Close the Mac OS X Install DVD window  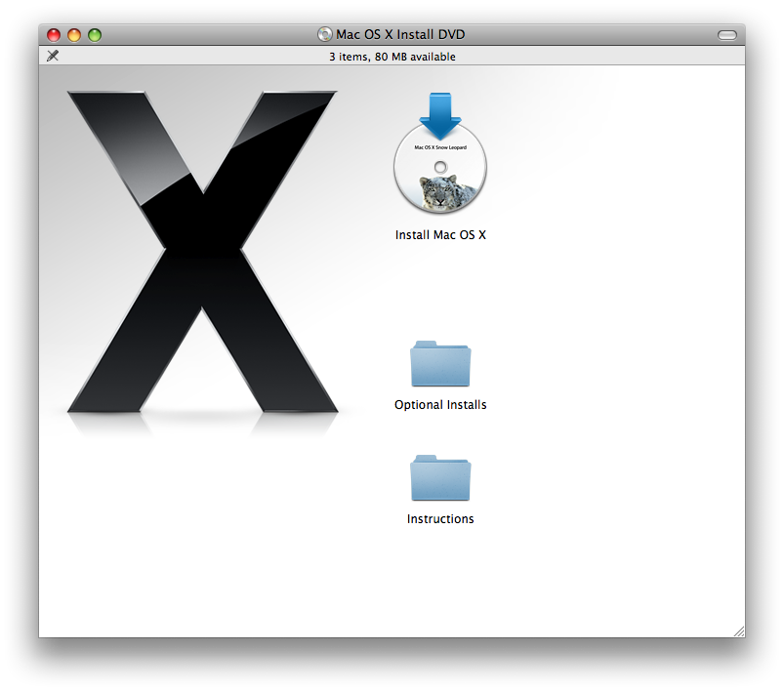click(54, 35)
